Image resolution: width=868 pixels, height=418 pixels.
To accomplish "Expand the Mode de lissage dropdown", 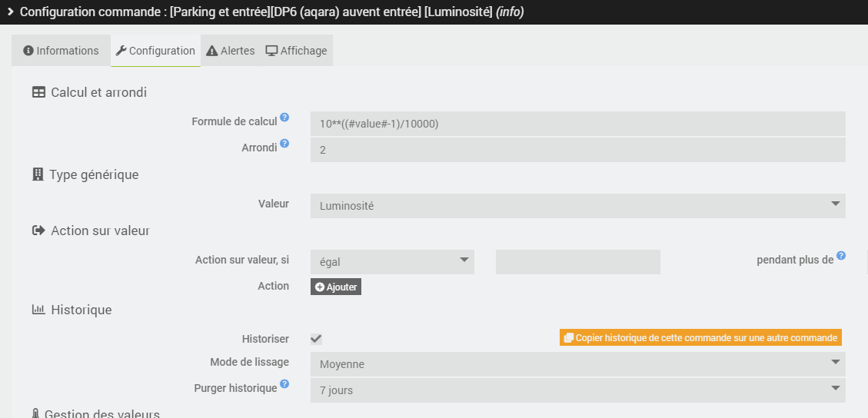I will 577,364.
